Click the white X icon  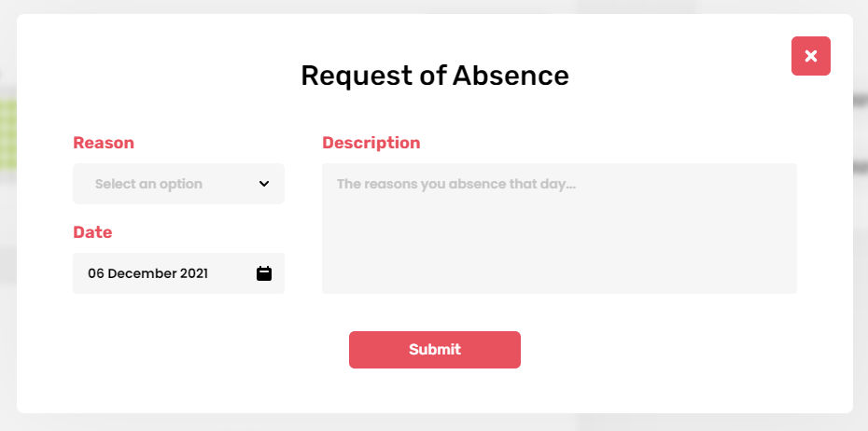(810, 56)
